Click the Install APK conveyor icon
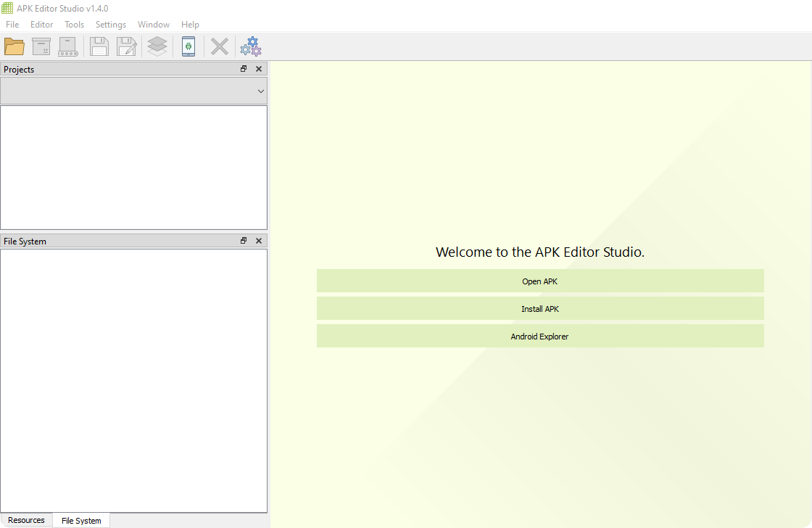The image size is (812, 528). pyautogui.click(x=68, y=46)
